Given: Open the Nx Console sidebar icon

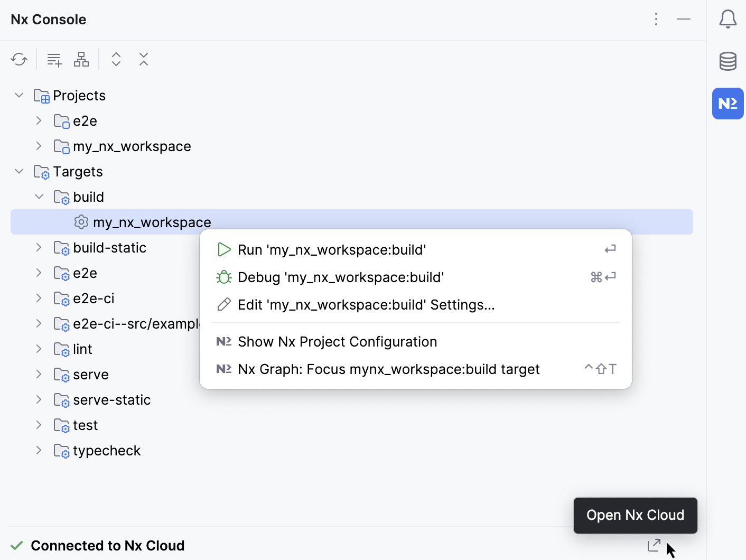Looking at the screenshot, I should 728,104.
